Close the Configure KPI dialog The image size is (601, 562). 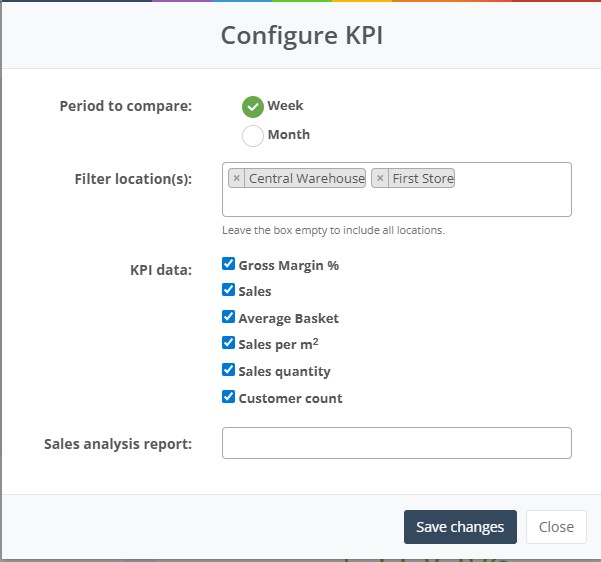pyautogui.click(x=556, y=527)
